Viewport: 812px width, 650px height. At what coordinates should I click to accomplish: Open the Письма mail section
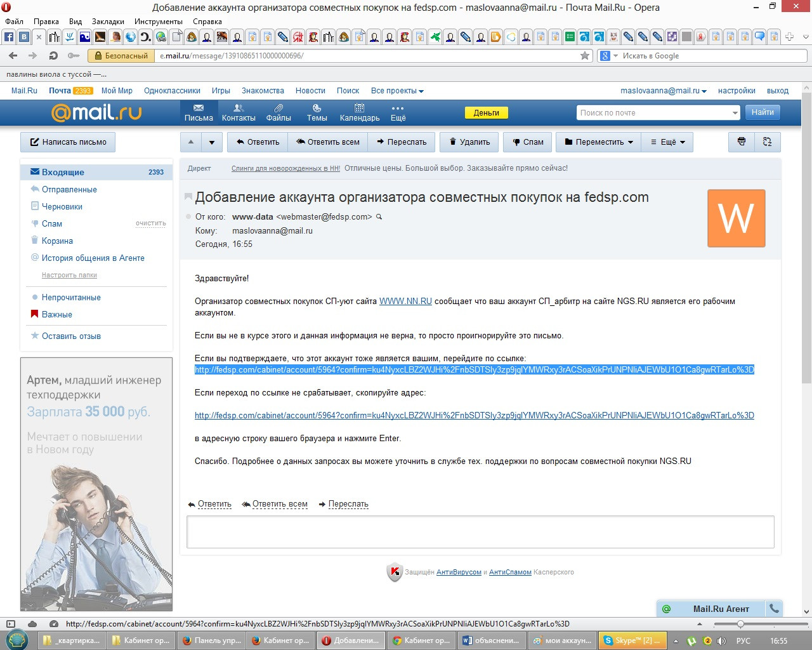(199, 112)
